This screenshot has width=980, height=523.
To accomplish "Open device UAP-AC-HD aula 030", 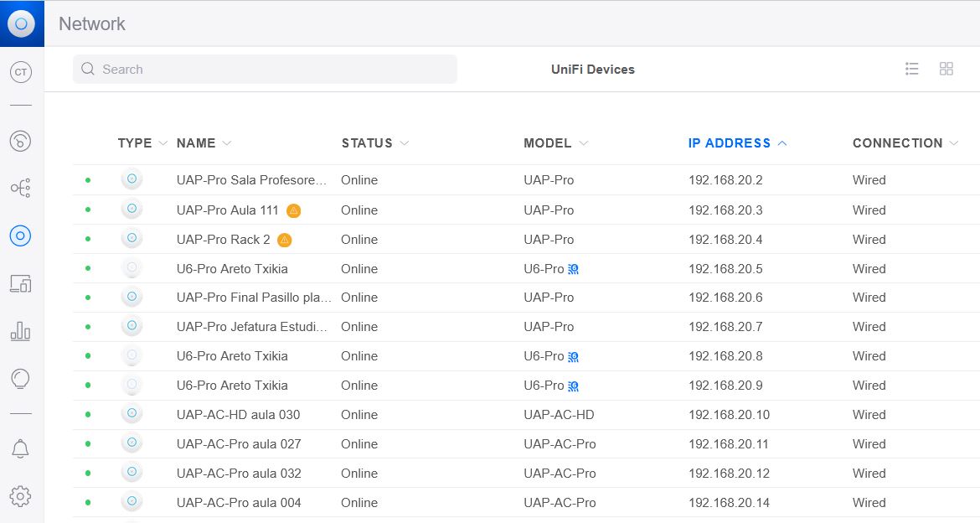I will [238, 415].
